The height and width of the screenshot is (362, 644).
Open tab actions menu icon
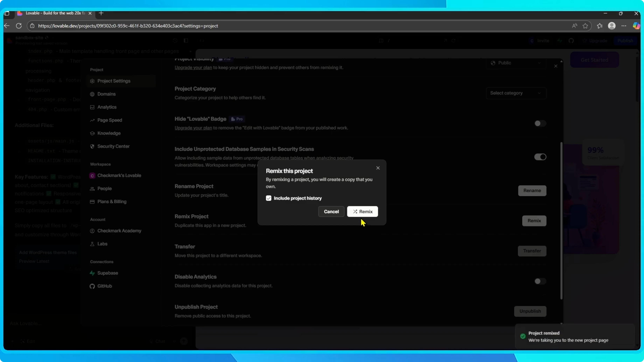coord(7,13)
